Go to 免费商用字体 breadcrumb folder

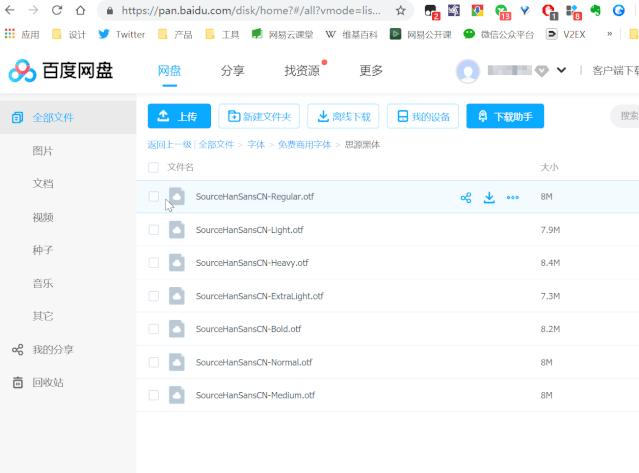pyautogui.click(x=304, y=145)
